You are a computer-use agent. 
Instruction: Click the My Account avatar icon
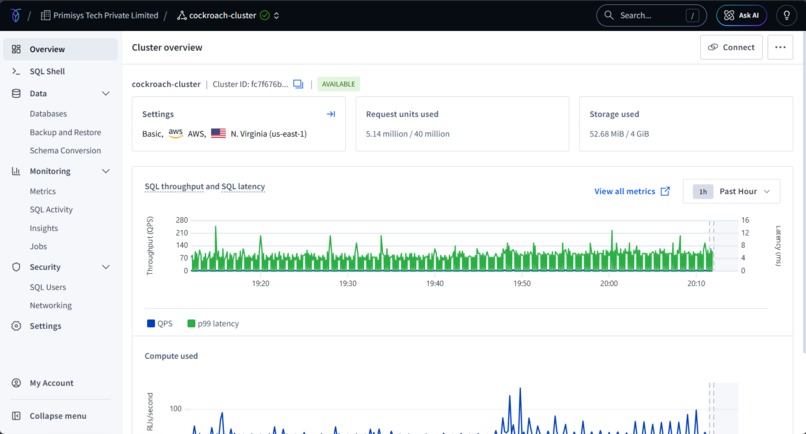(x=16, y=383)
